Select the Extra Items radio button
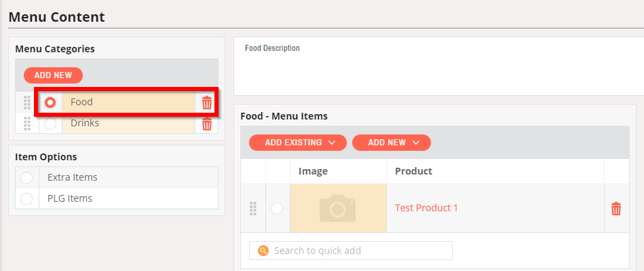Screen dimensions: 644x271 pyautogui.click(x=26, y=178)
